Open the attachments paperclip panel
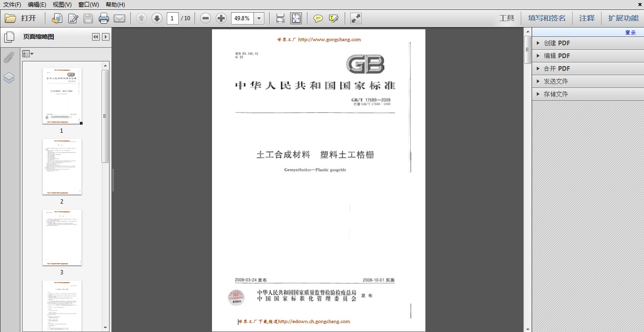This screenshot has height=332, width=644. pos(8,58)
